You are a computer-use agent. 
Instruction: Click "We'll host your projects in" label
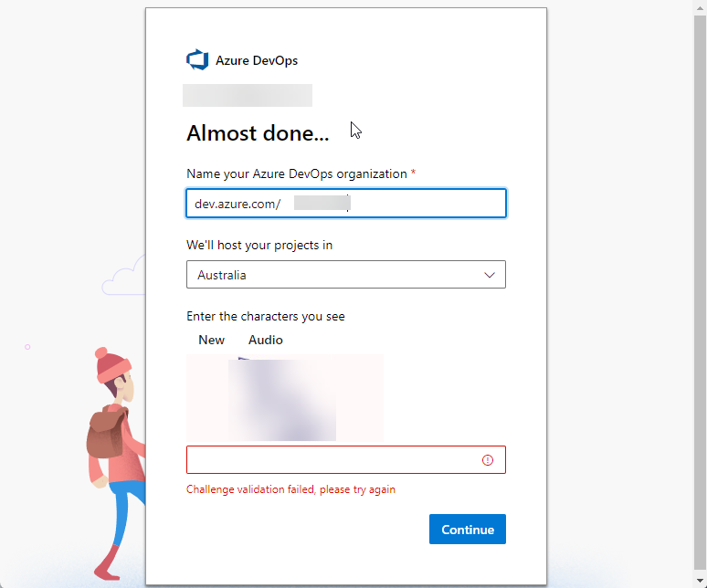pos(259,245)
